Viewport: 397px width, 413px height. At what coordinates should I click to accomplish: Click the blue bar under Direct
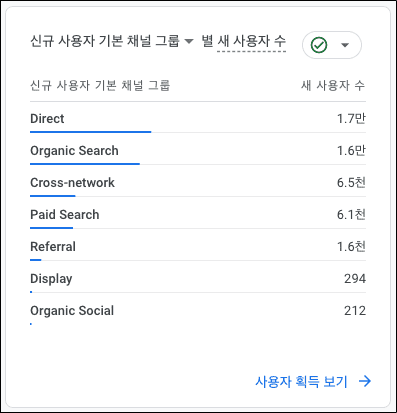point(91,132)
